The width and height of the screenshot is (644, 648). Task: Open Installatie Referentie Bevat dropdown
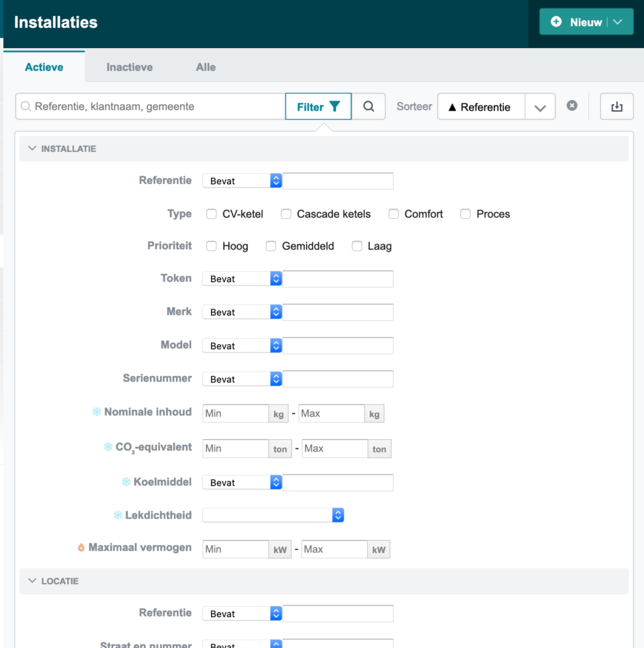coord(242,180)
